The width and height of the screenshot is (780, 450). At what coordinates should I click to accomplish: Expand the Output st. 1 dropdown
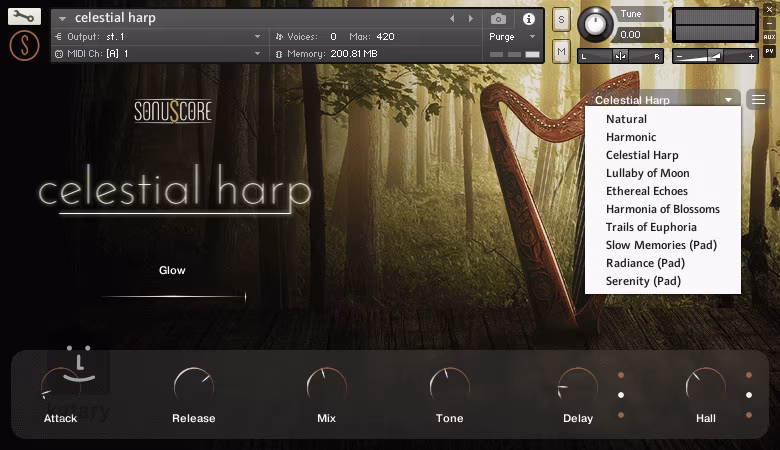pos(160,37)
